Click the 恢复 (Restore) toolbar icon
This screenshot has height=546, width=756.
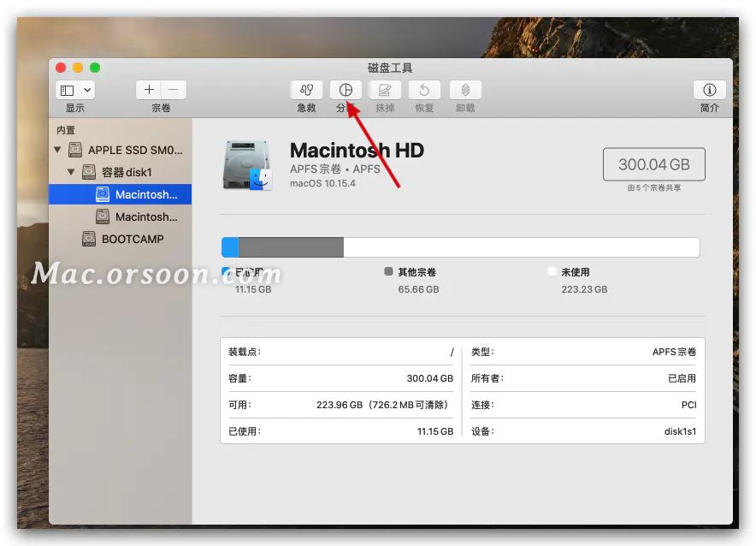(424, 90)
